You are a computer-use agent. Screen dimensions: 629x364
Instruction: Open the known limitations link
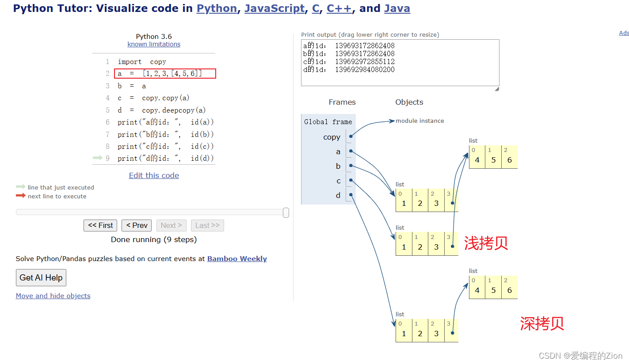click(154, 44)
